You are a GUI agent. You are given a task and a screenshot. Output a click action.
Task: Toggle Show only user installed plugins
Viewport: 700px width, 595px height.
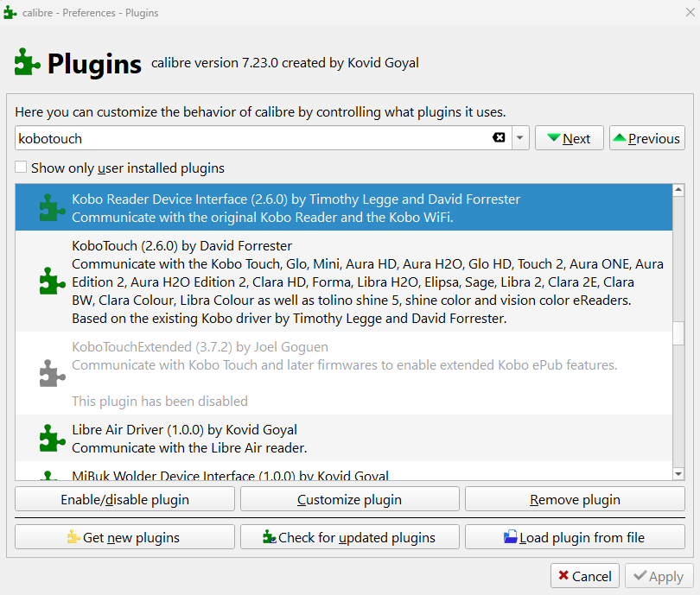[x=22, y=168]
